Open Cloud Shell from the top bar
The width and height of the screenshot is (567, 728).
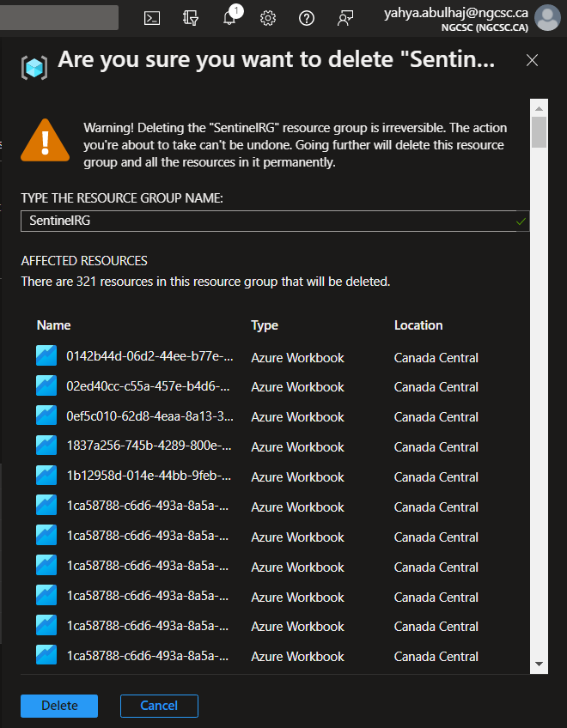pos(152,18)
